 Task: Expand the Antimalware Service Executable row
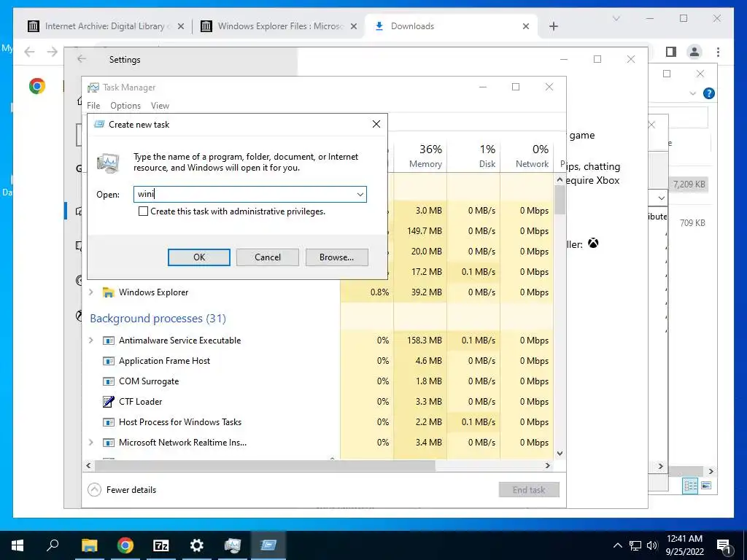tap(91, 341)
